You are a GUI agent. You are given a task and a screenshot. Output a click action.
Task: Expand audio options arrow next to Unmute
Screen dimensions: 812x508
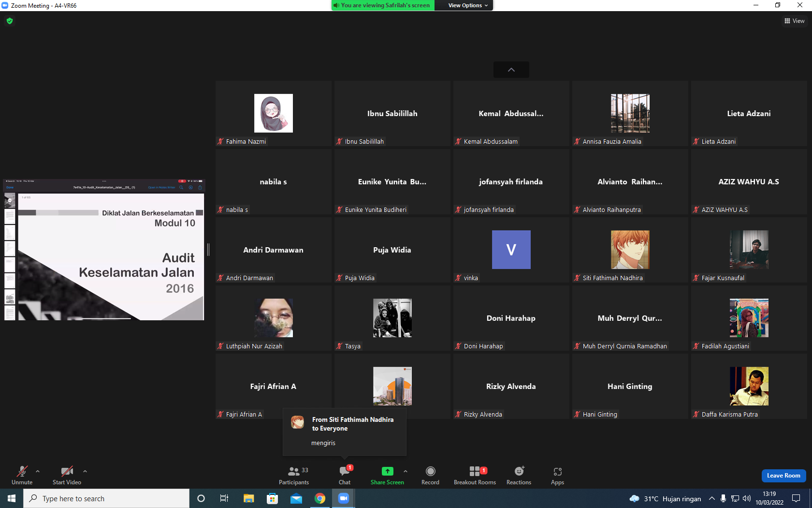coord(38,471)
